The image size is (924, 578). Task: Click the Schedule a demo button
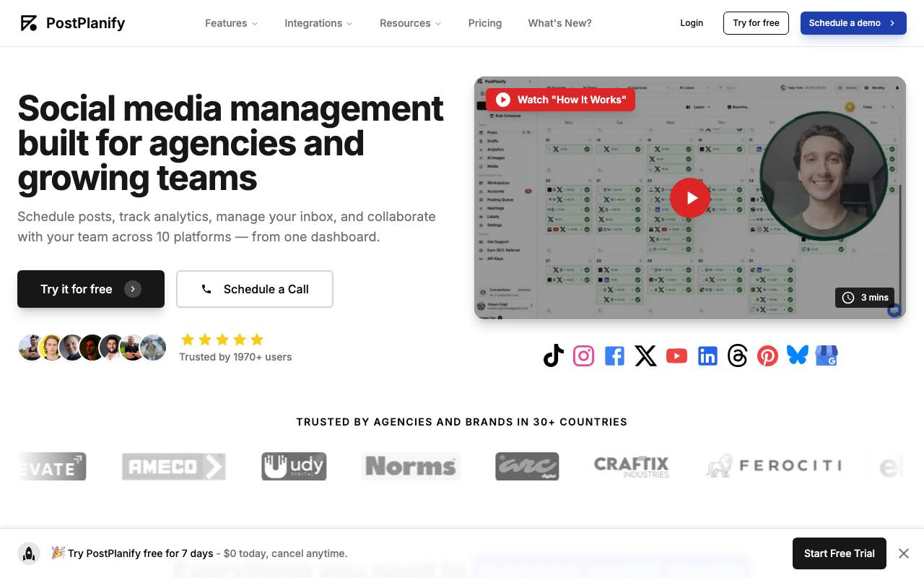coord(853,23)
